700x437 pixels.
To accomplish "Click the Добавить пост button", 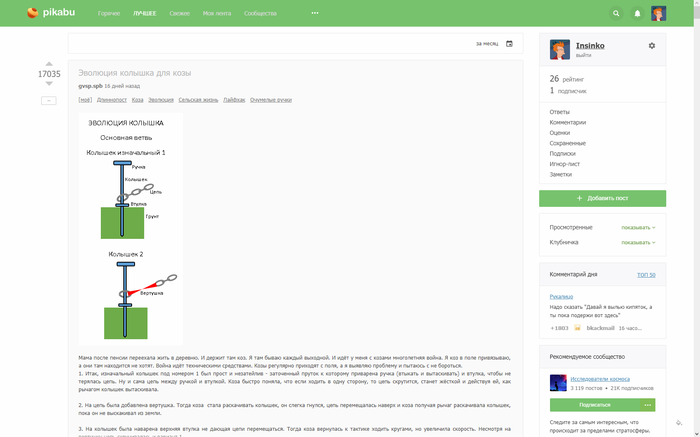I will tap(602, 199).
